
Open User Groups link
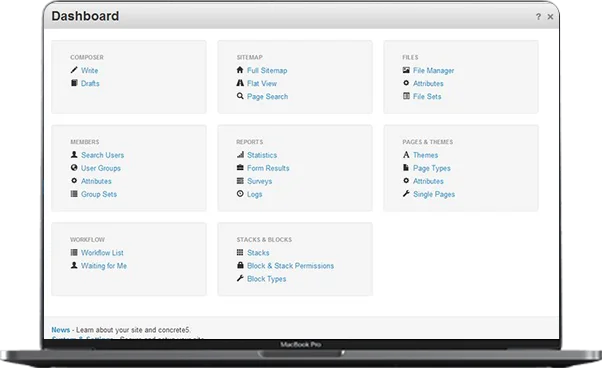point(101,168)
